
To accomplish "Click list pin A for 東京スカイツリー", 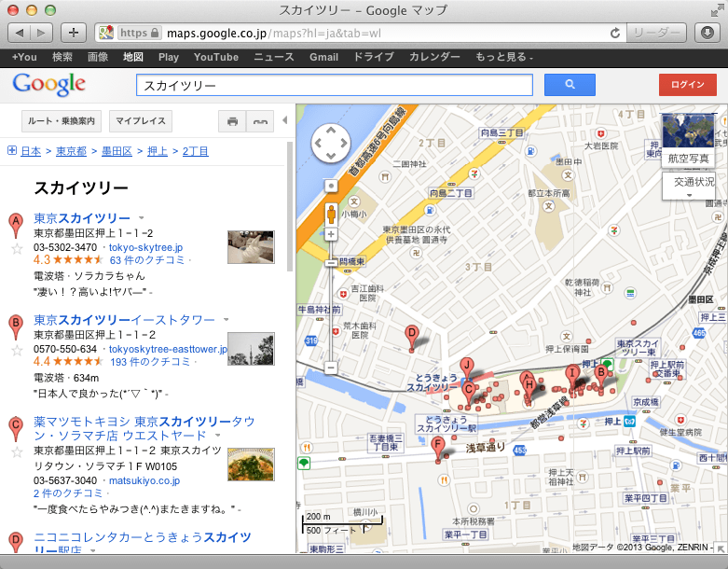I will [16, 225].
